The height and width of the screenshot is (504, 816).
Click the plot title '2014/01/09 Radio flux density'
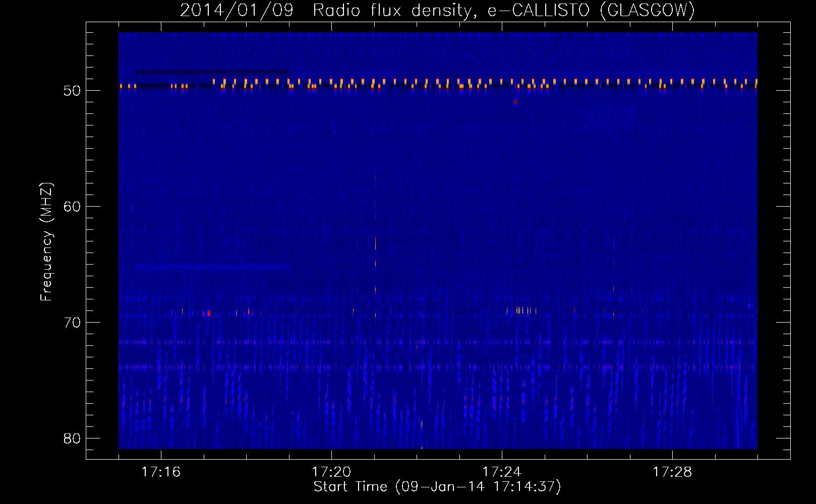pos(328,10)
